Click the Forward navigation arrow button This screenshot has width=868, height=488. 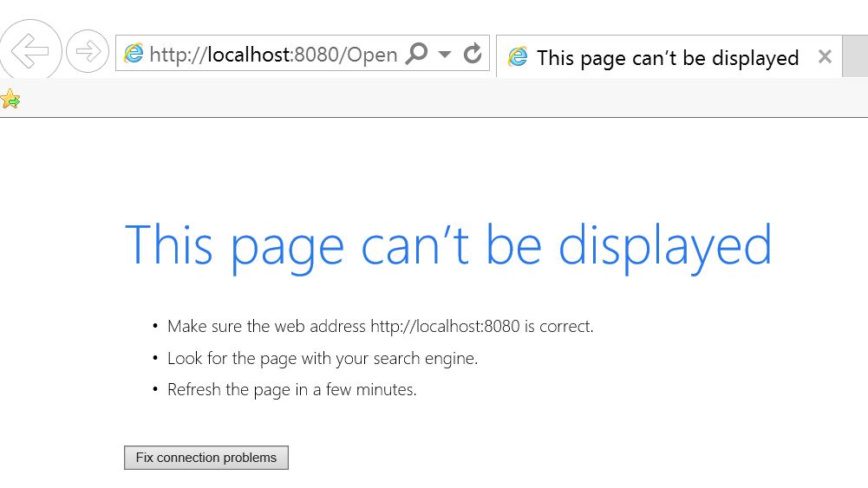pyautogui.click(x=88, y=52)
